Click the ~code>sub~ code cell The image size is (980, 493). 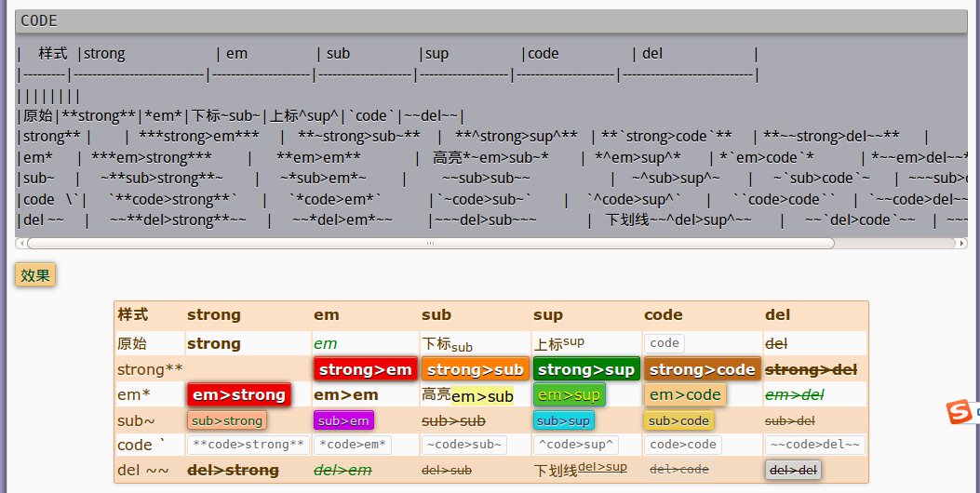(x=463, y=445)
